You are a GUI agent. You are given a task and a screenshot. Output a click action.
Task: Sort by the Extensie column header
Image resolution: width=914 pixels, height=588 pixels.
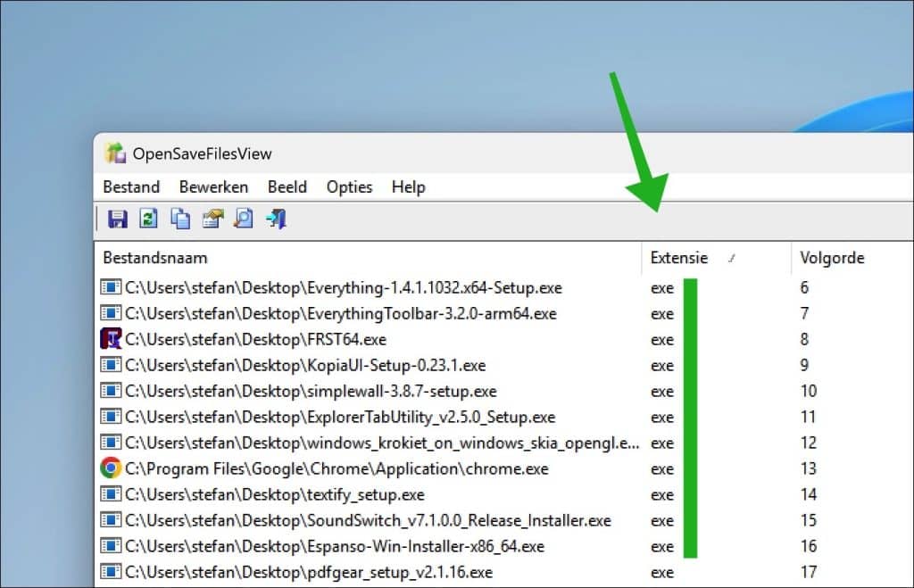pyautogui.click(x=717, y=258)
